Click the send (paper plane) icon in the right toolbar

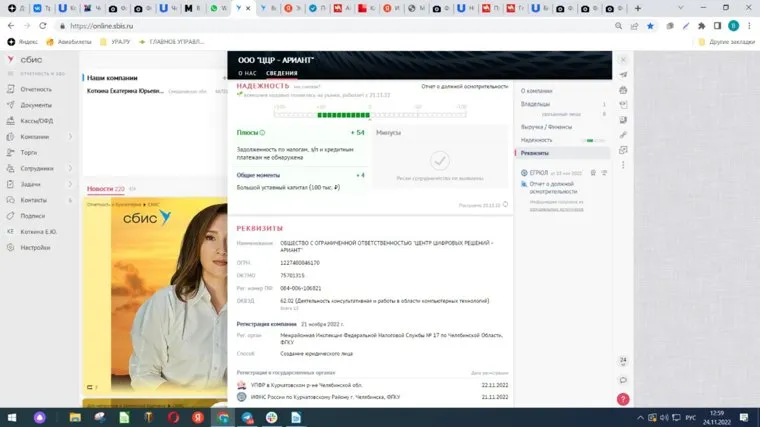click(624, 75)
